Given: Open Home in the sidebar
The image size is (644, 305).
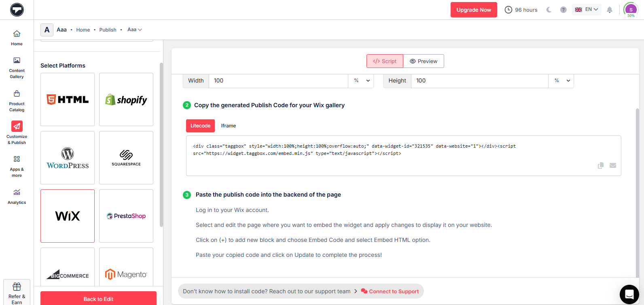Looking at the screenshot, I should click(x=17, y=38).
